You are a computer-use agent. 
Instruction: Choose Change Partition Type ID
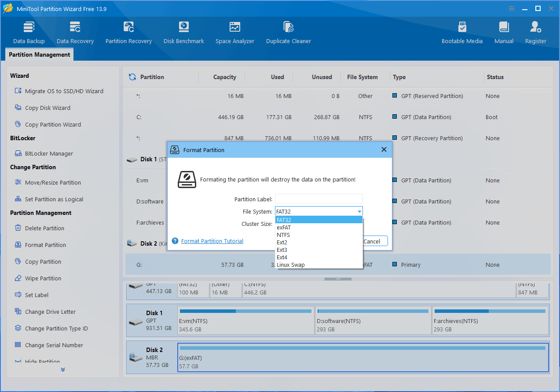pos(51,328)
